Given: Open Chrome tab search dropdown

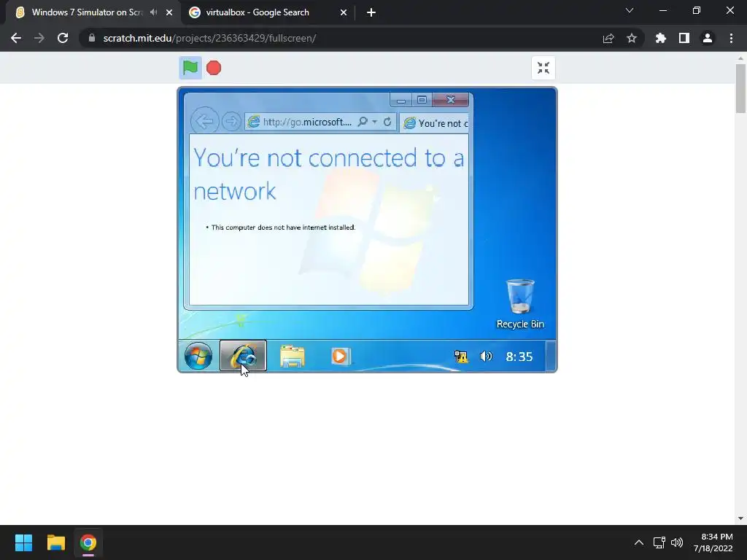Looking at the screenshot, I should coord(630,10).
